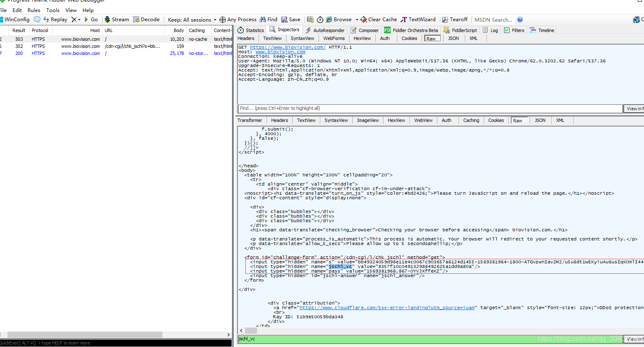Sort sessions by Result column

19,30
